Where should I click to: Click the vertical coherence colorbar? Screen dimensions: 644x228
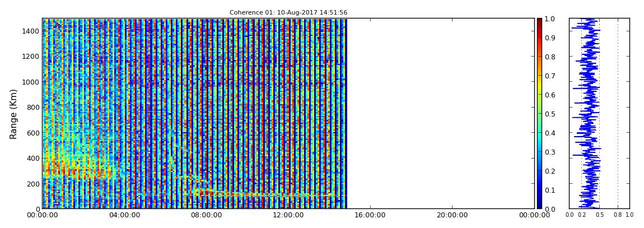point(539,113)
